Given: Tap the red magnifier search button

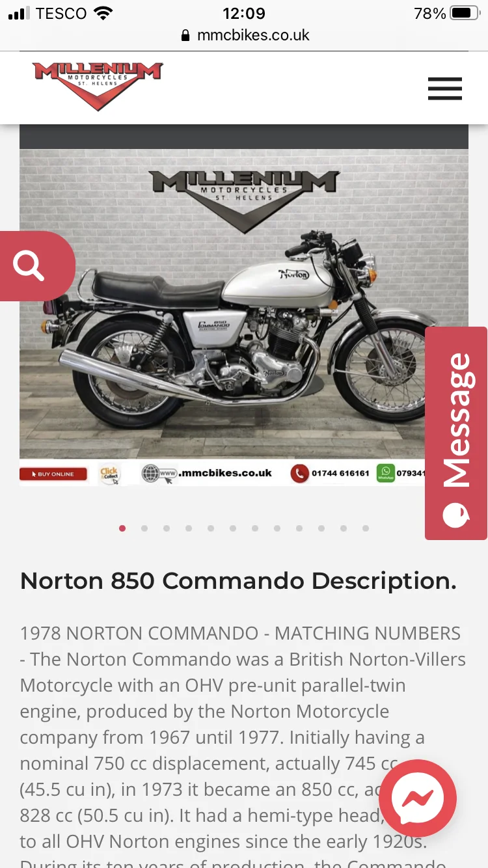Looking at the screenshot, I should click(x=37, y=265).
